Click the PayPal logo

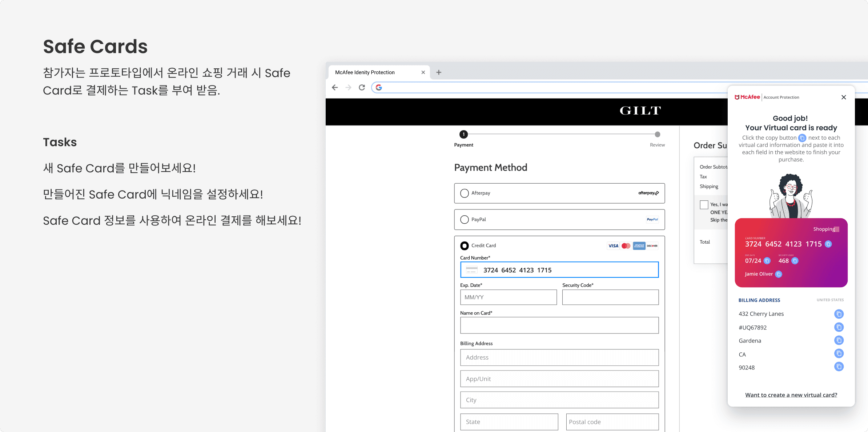click(x=652, y=219)
